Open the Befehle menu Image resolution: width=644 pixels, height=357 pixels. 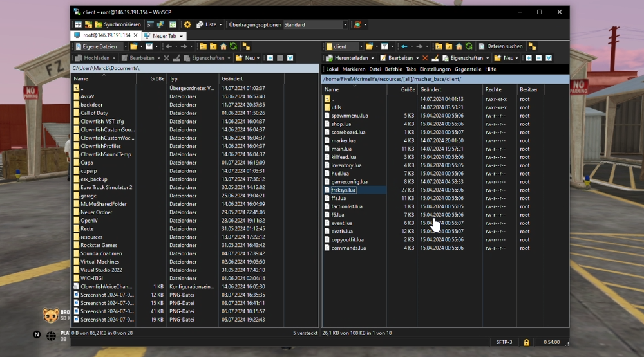(393, 69)
